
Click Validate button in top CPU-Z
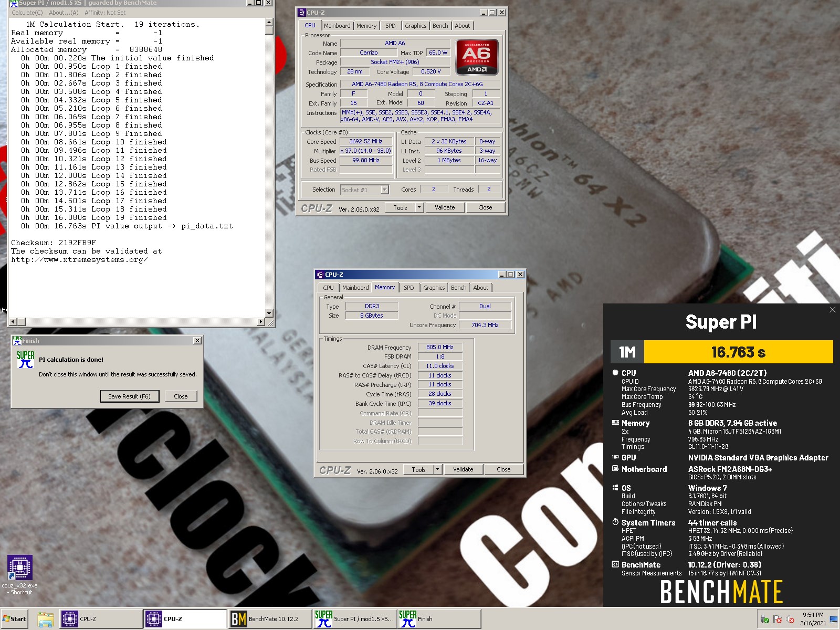coord(445,207)
